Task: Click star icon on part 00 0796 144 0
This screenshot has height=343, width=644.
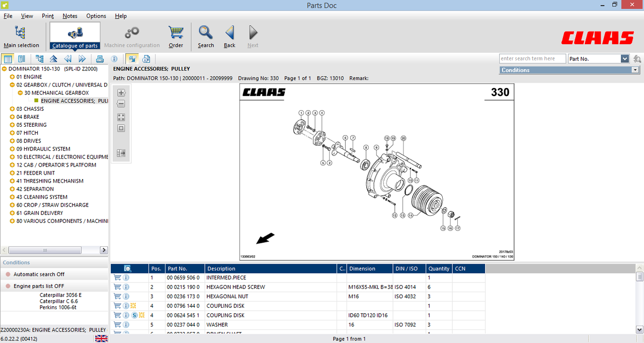Action: [x=133, y=306]
